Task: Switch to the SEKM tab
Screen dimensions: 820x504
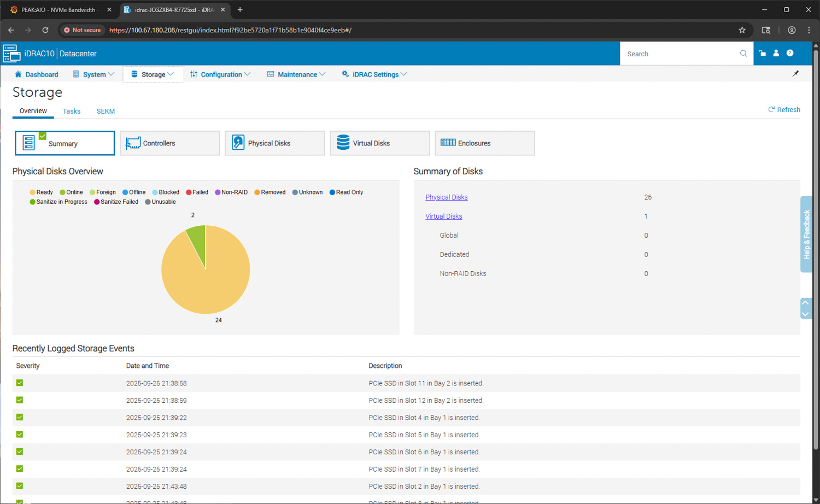Action: [106, 112]
